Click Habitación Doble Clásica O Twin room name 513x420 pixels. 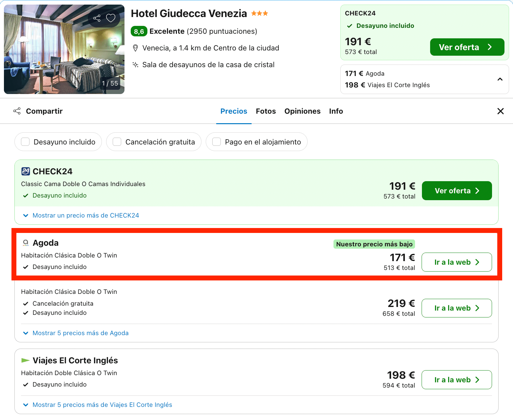[x=69, y=373]
